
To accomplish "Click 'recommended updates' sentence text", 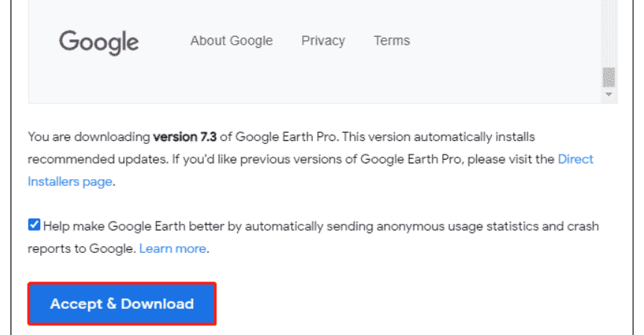I will [x=90, y=159].
